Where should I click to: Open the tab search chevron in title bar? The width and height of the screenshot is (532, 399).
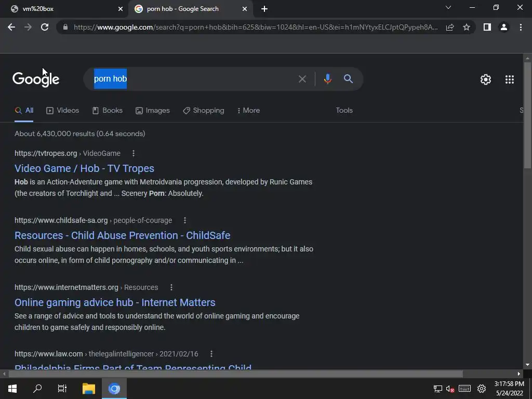(448, 7)
